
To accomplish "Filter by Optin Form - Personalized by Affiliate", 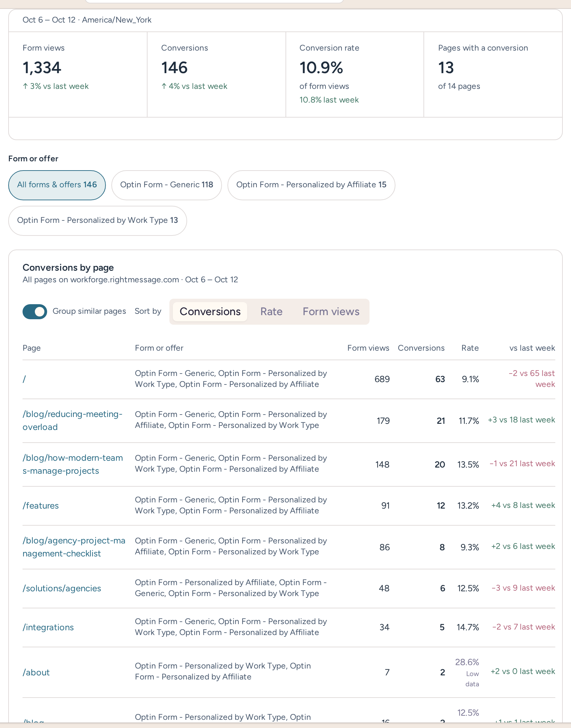I will 311,185.
